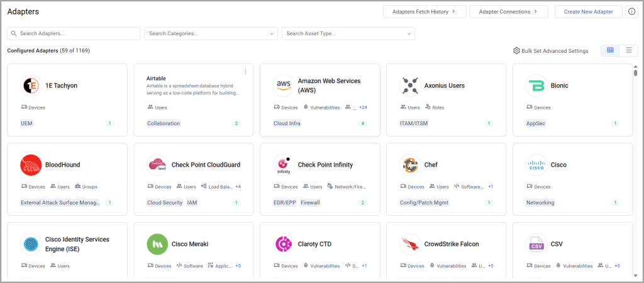Click the Amazon Web Services logo icon
Viewport: 644px width, 283px height.
click(284, 86)
